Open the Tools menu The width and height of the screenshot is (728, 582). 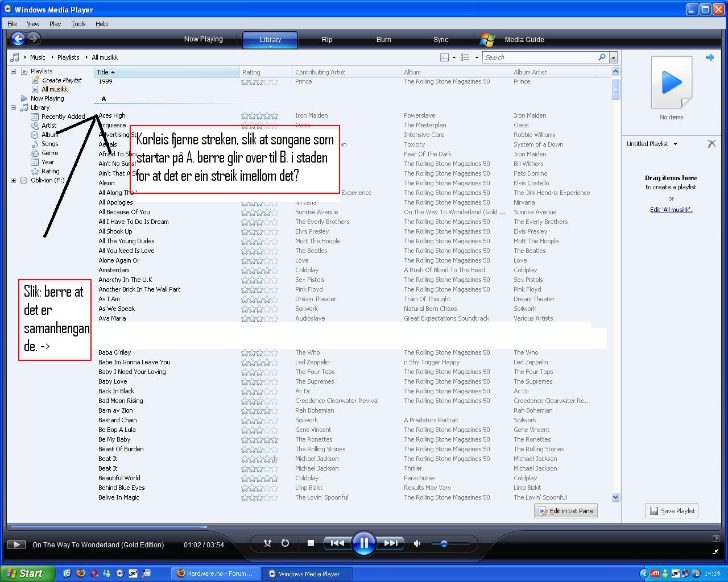(x=78, y=24)
